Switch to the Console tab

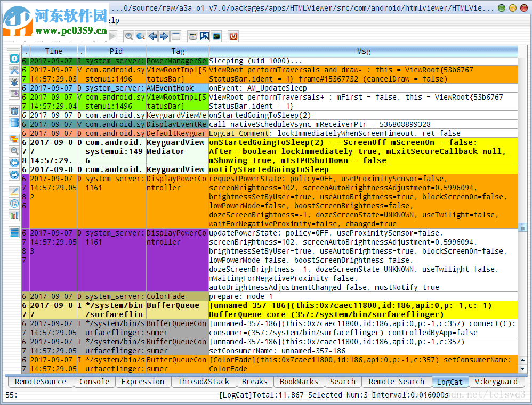tap(94, 382)
